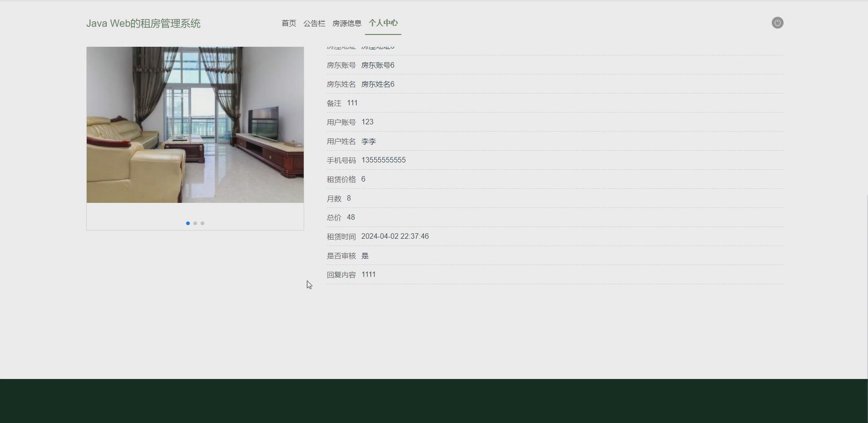Select the third carousel indicator dot
Screen dimensions: 868x423
(x=202, y=223)
